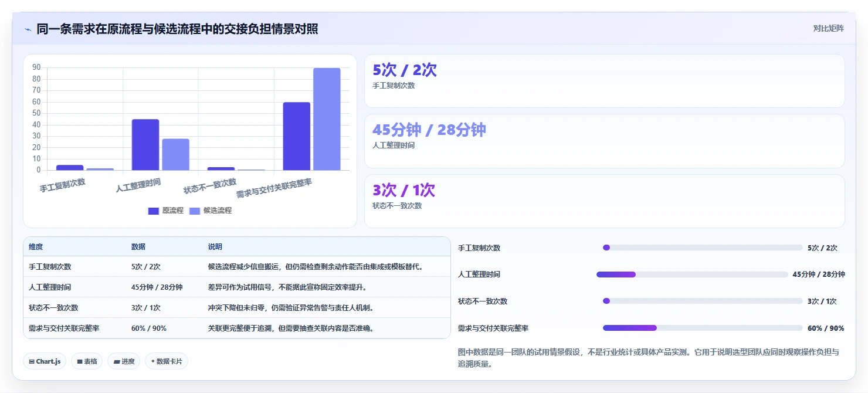
Task: Click the 3次 / 1次 data card value
Action: coord(404,190)
